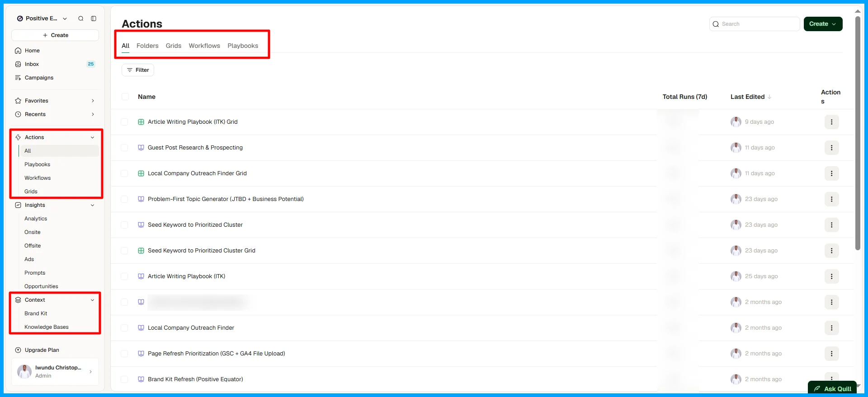868x397 pixels.
Task: Open Knowledge Bases under Context
Action: 47,327
